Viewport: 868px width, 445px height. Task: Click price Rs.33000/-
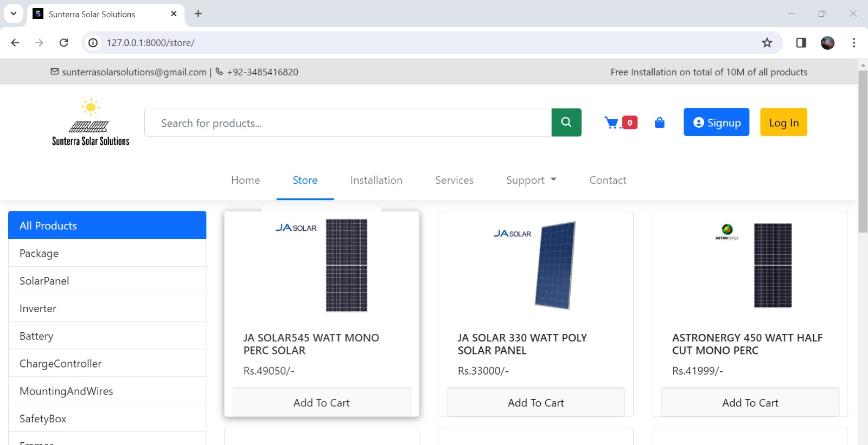coord(483,371)
